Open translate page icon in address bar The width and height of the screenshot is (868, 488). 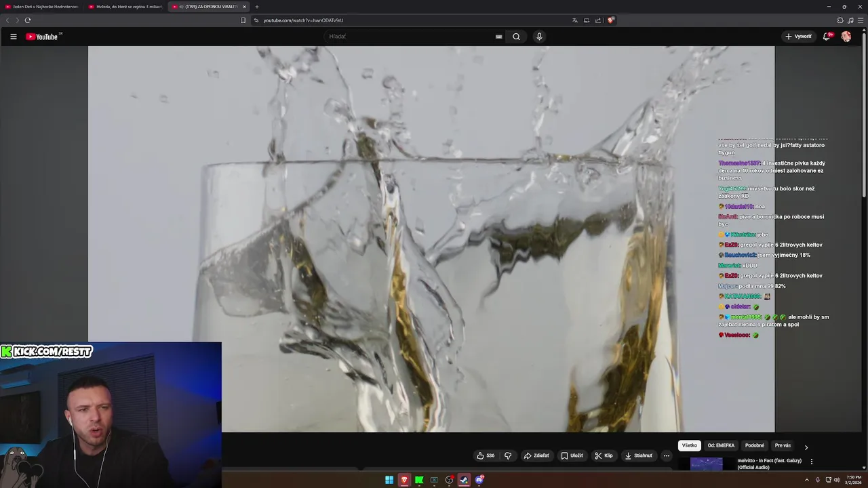coord(575,20)
